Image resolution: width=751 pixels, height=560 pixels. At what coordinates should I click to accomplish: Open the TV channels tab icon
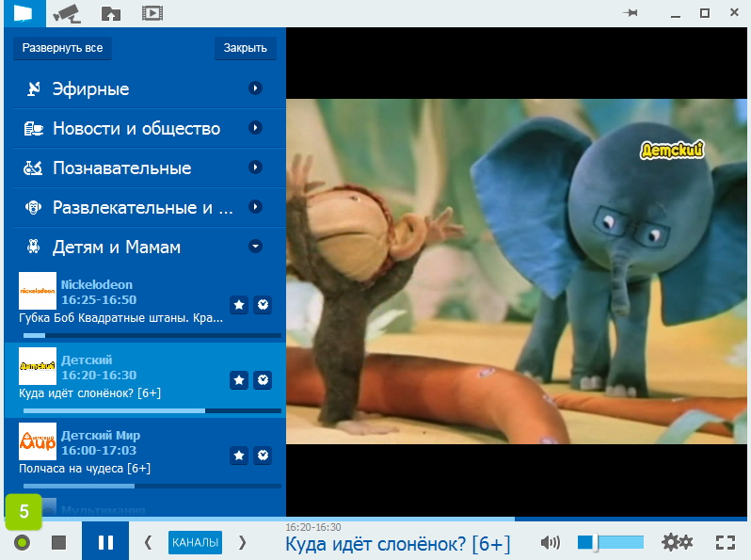[x=24, y=13]
